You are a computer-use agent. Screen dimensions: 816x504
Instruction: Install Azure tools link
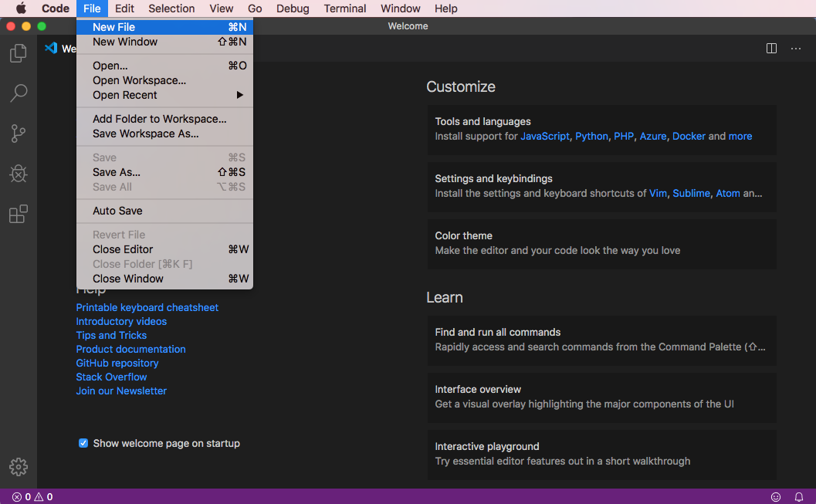652,137
